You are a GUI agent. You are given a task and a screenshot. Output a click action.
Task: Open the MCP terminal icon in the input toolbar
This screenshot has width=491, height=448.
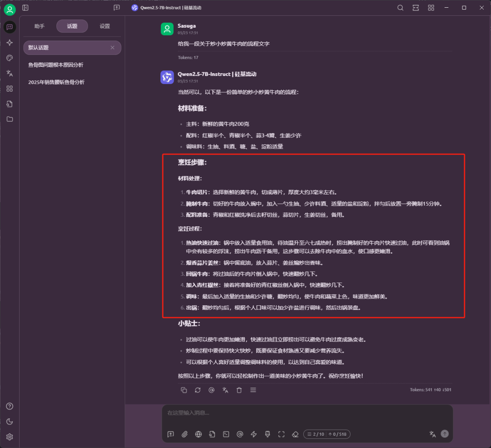click(x=226, y=434)
